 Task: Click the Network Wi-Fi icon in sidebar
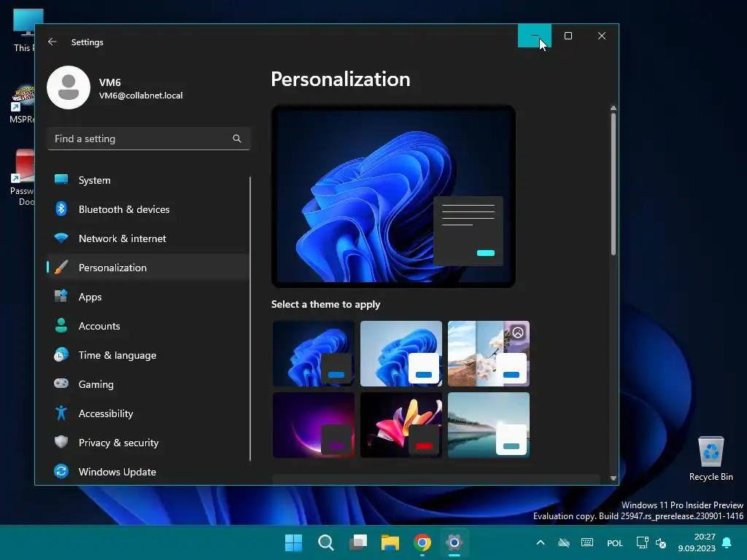point(61,238)
